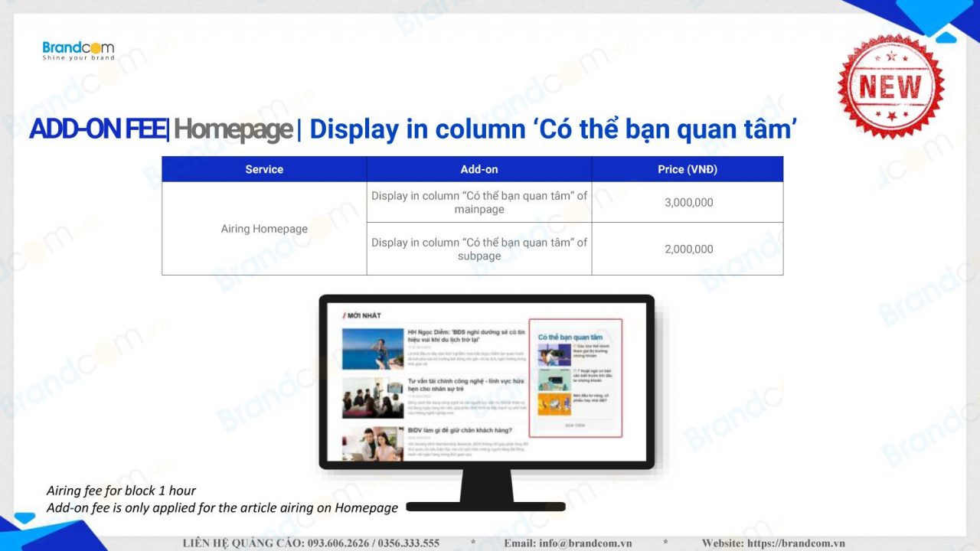The image size is (980, 551).
Task: Click the blue cloud icon in top-right corner
Action: [946, 37]
